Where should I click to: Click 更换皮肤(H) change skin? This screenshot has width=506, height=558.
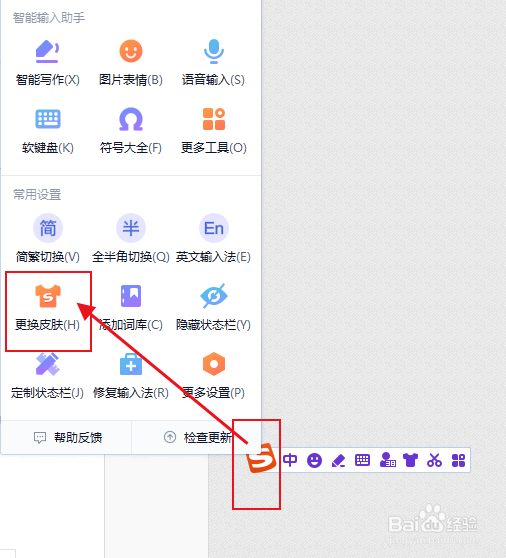[48, 308]
